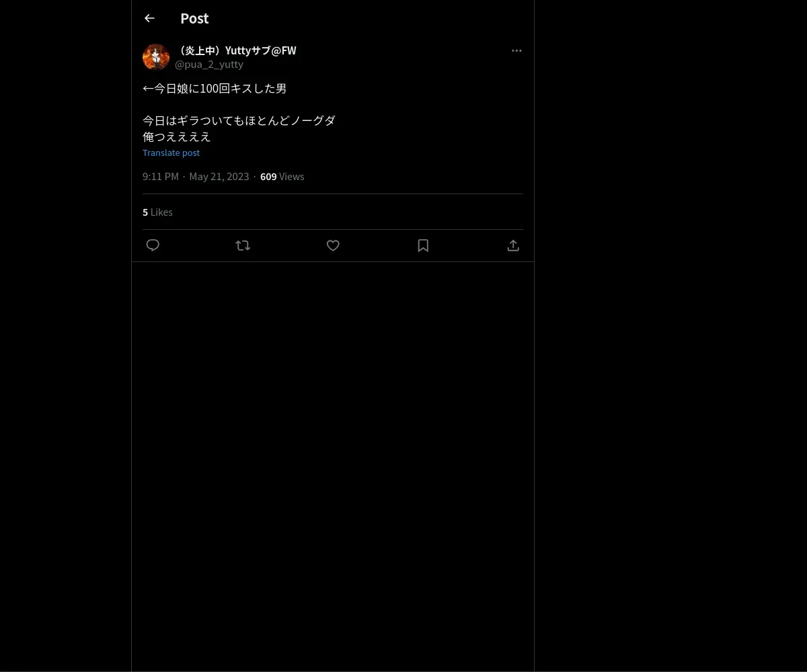
Task: Show the list of 5 Likes
Action: pyautogui.click(x=157, y=212)
